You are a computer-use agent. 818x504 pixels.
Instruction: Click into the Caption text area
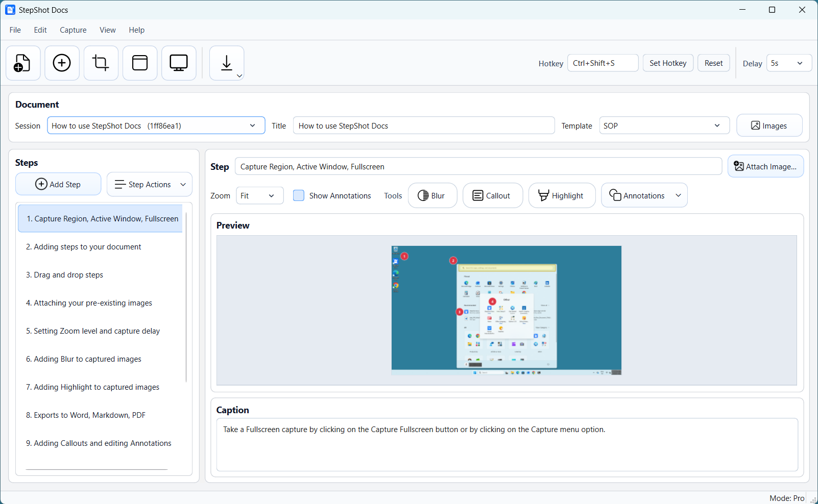pyautogui.click(x=507, y=444)
